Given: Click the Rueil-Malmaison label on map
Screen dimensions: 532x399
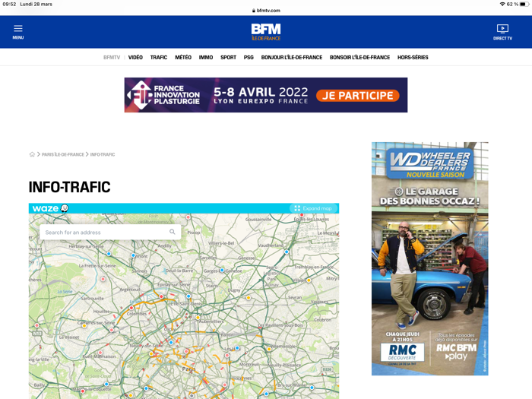Looking at the screenshot, I should (x=99, y=356).
